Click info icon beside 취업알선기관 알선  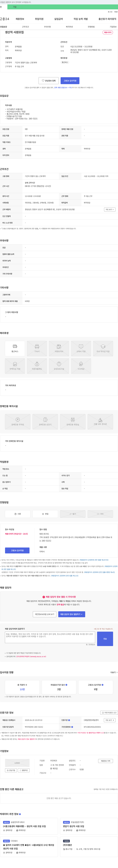[x=66, y=685]
